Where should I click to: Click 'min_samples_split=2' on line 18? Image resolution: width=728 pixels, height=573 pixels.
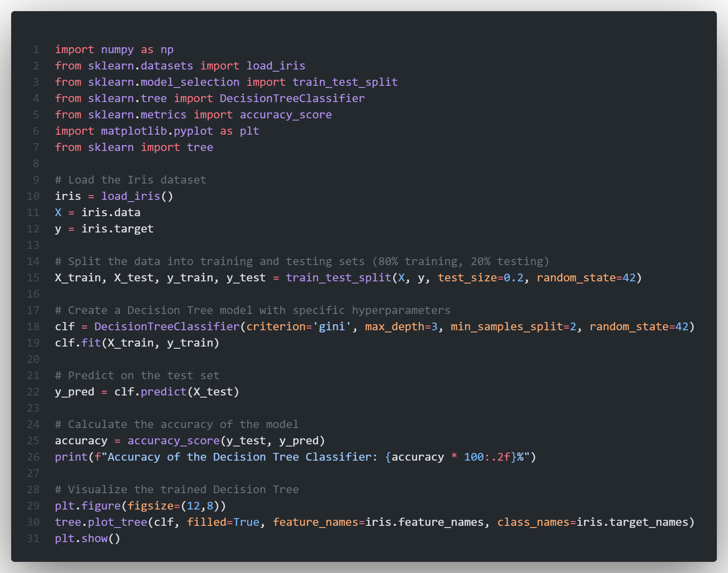click(514, 327)
